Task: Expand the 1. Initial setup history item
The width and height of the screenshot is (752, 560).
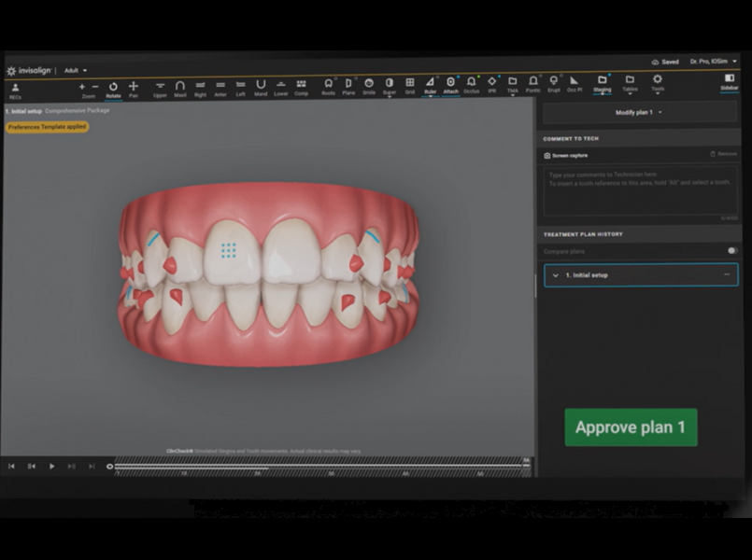Action: [x=556, y=275]
